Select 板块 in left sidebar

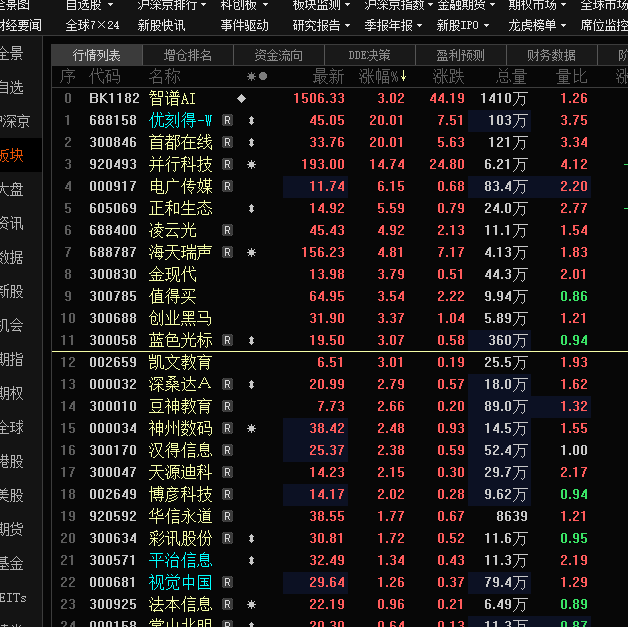click(x=12, y=155)
